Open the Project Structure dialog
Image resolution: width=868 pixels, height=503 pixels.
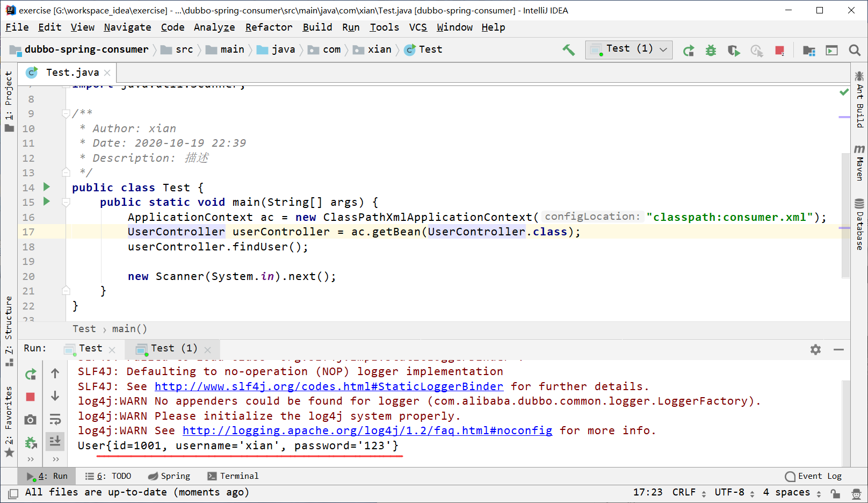click(809, 51)
